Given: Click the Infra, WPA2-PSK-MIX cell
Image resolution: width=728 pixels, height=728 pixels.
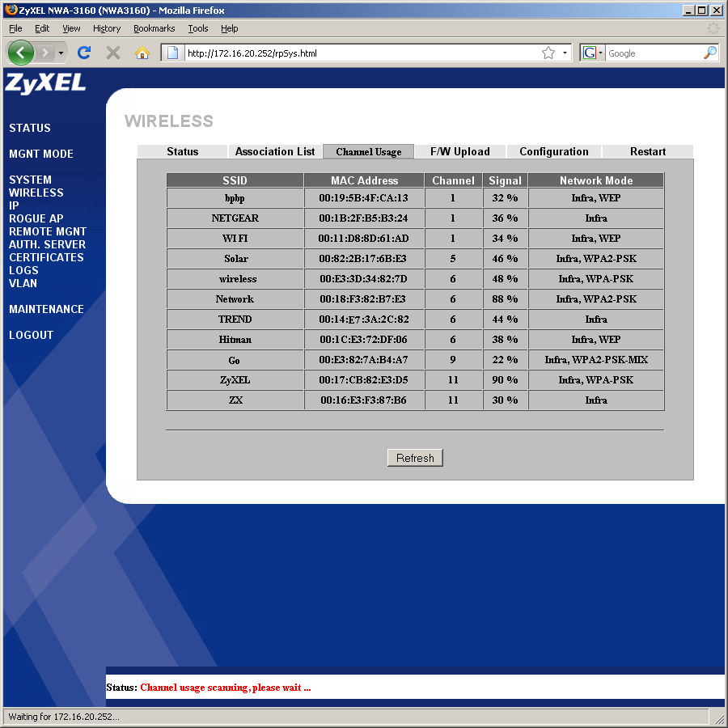Looking at the screenshot, I should (x=596, y=359).
